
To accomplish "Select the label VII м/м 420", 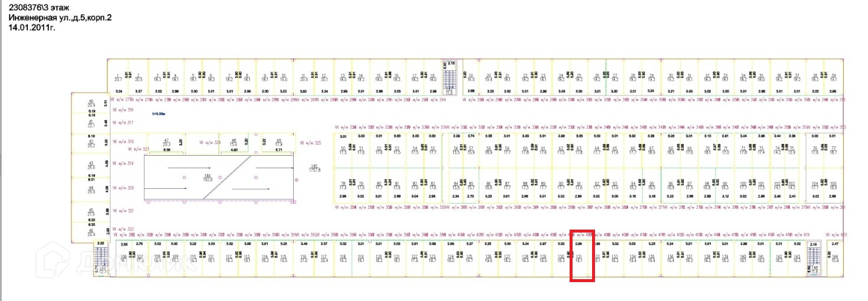I will pos(835,234).
